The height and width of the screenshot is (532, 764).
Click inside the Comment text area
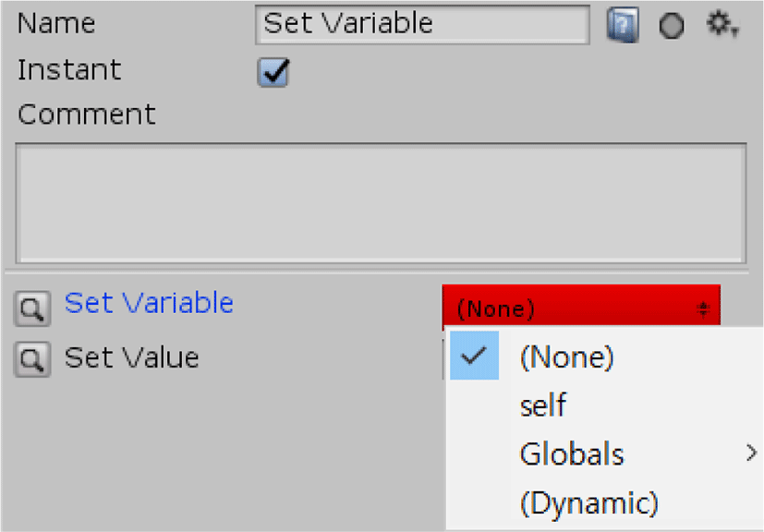click(381, 203)
